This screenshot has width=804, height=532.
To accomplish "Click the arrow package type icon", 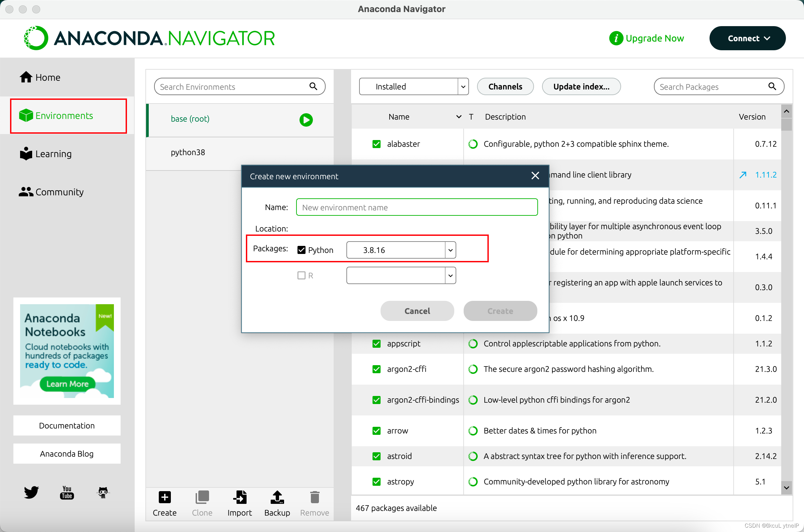I will click(473, 431).
